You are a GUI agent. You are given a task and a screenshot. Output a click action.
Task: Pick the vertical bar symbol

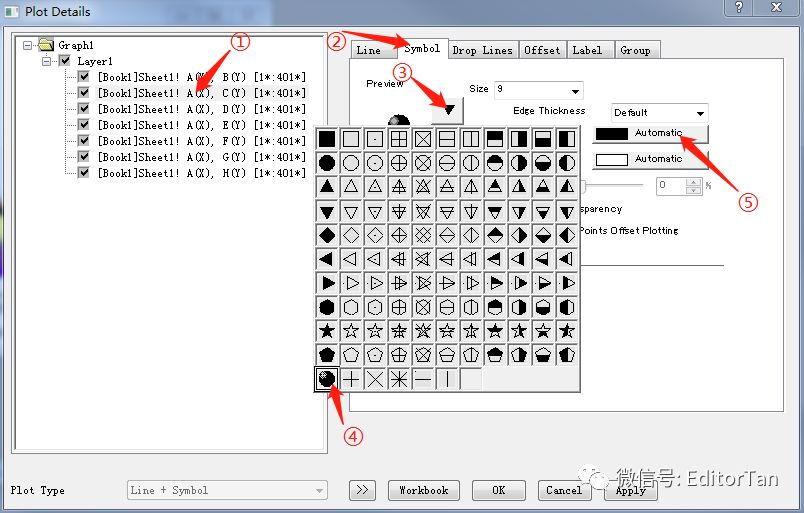[447, 379]
